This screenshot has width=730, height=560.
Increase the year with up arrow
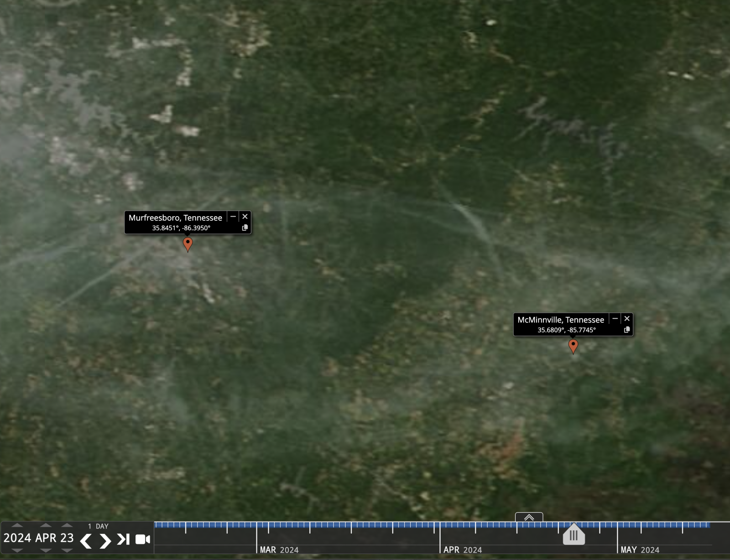pyautogui.click(x=17, y=526)
